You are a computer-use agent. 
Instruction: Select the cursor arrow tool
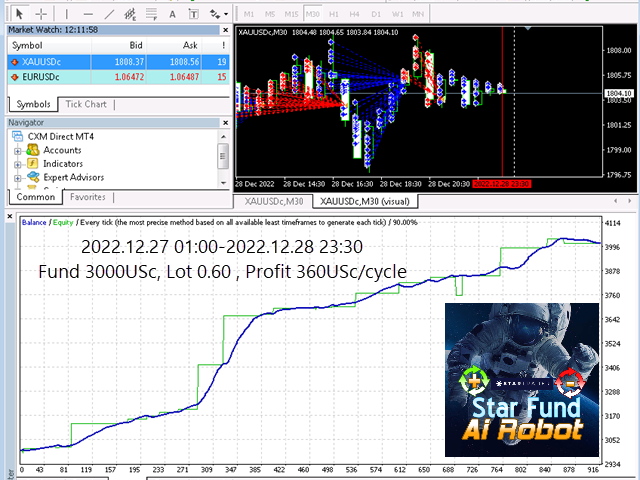click(18, 14)
